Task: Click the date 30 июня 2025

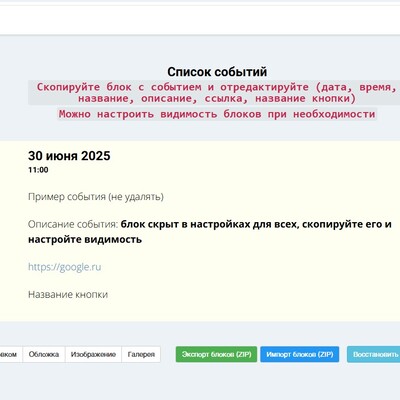Action: (x=69, y=156)
